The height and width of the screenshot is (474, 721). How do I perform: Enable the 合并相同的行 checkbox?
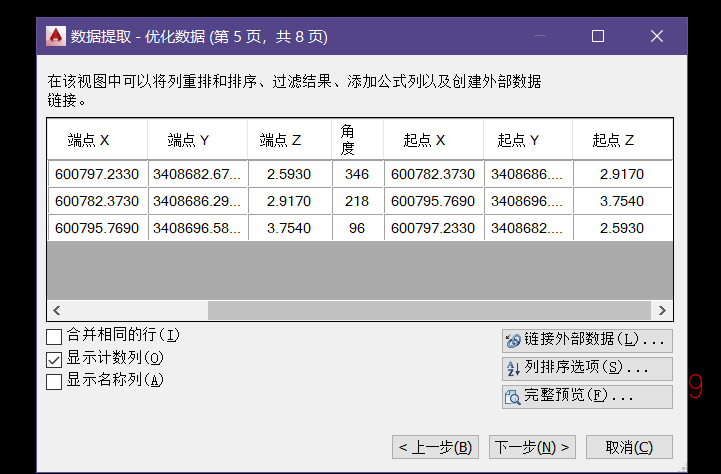(x=54, y=336)
